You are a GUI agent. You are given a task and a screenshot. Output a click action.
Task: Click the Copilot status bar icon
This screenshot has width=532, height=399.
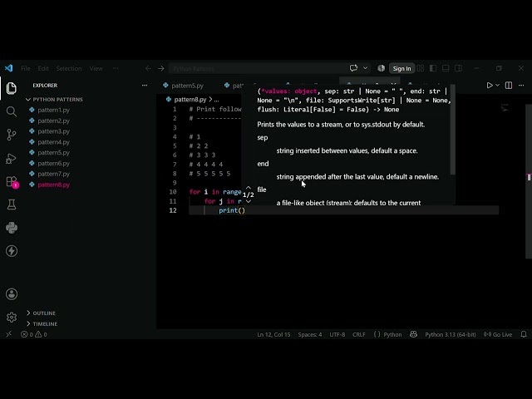pyautogui.click(x=413, y=334)
